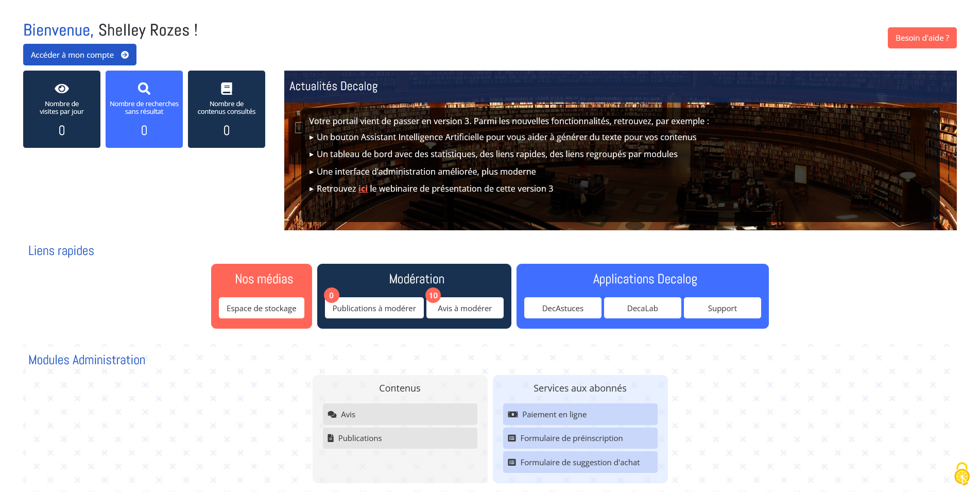
Task: Click the arrow icon in Accéder à mon compte
Action: [x=125, y=55]
